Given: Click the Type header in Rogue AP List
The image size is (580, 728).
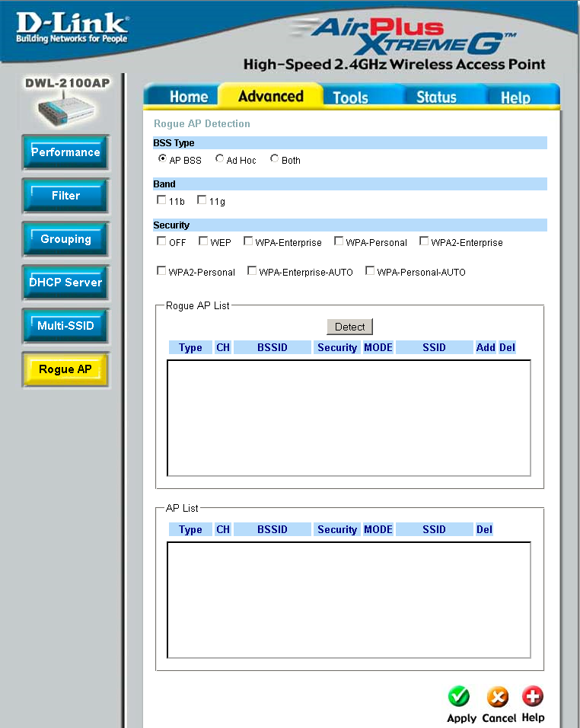Looking at the screenshot, I should 190,347.
